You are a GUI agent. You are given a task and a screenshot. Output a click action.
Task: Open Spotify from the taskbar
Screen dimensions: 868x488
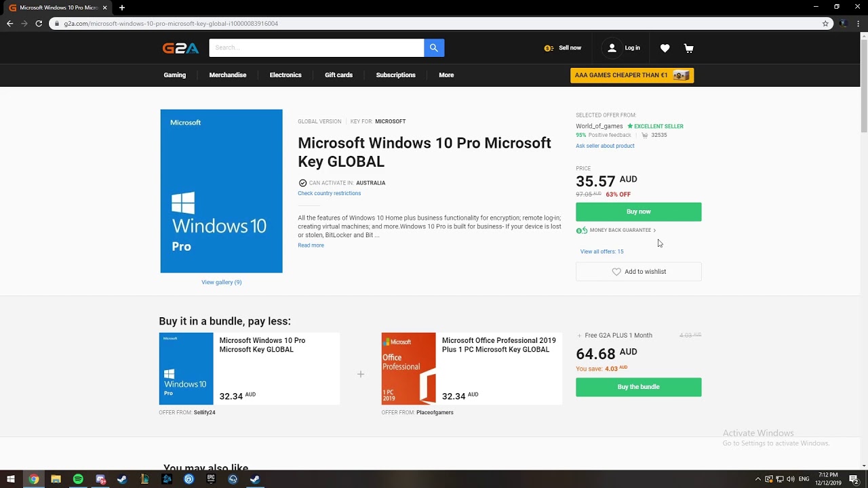(x=78, y=479)
